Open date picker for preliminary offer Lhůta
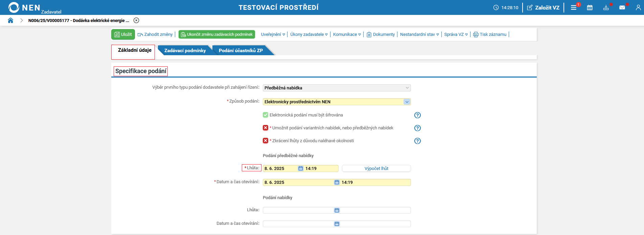Image resolution: width=644 pixels, height=235 pixels. click(x=301, y=168)
